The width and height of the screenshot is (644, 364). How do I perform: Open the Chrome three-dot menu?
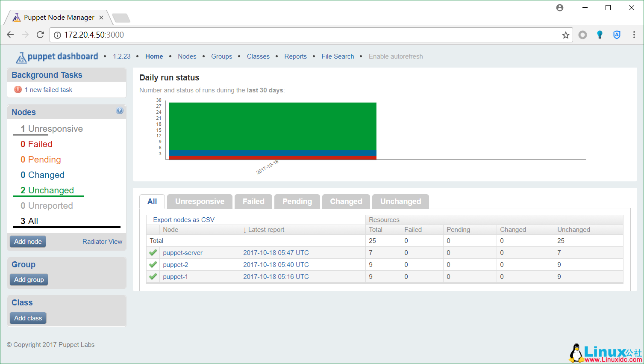(634, 35)
